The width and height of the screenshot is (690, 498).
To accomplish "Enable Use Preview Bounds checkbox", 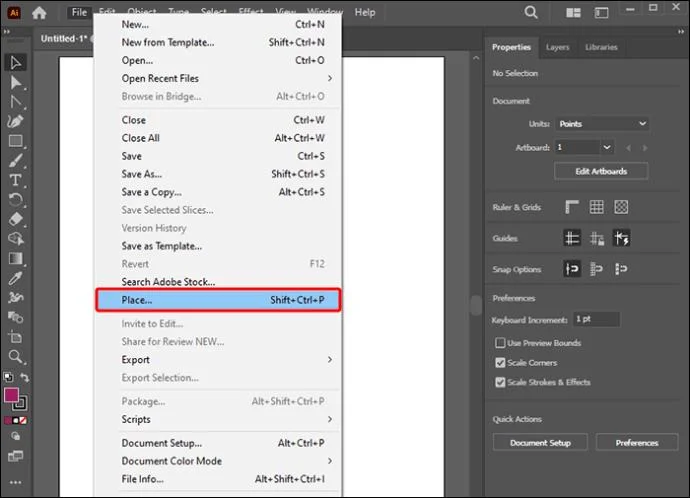I will 500,343.
